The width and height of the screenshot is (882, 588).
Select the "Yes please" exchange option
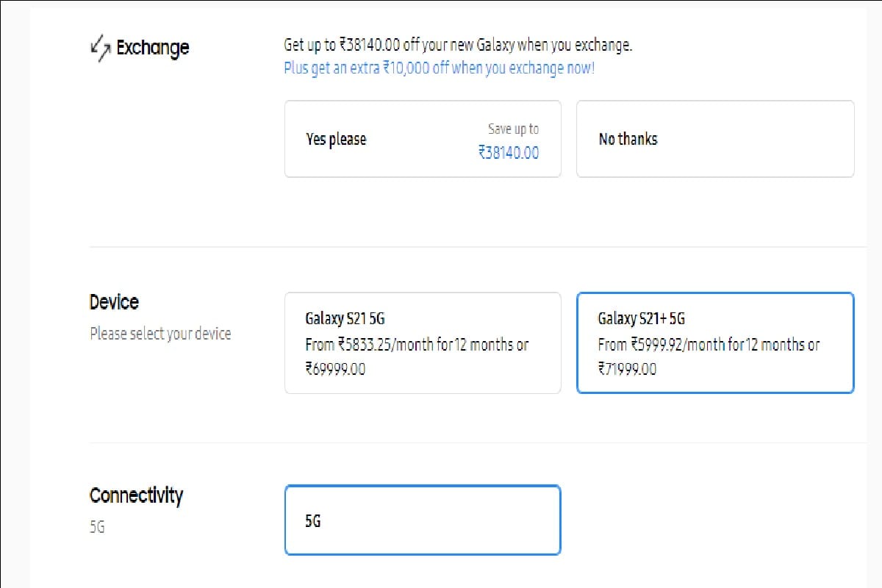point(423,139)
